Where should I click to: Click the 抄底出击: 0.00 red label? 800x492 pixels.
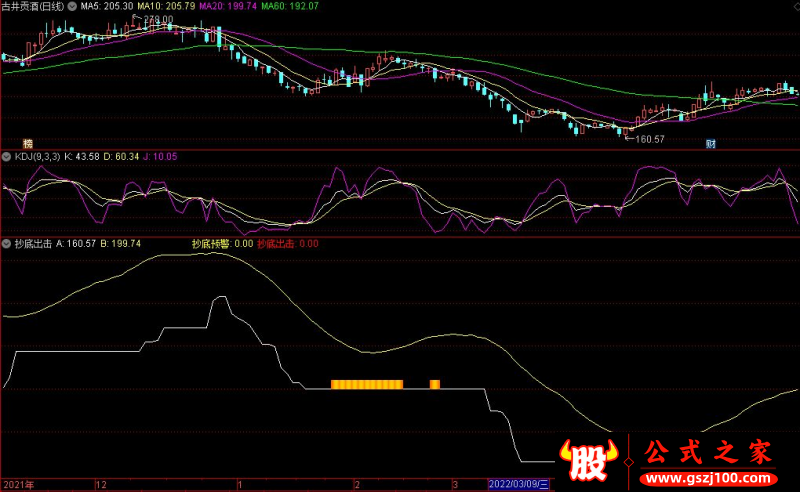(288, 244)
